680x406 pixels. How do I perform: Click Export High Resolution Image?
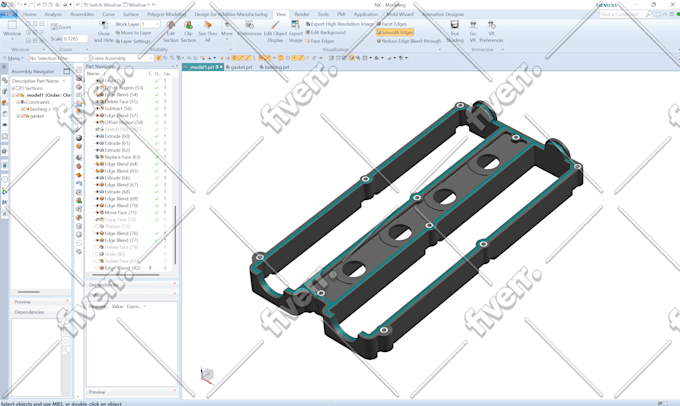pos(340,24)
